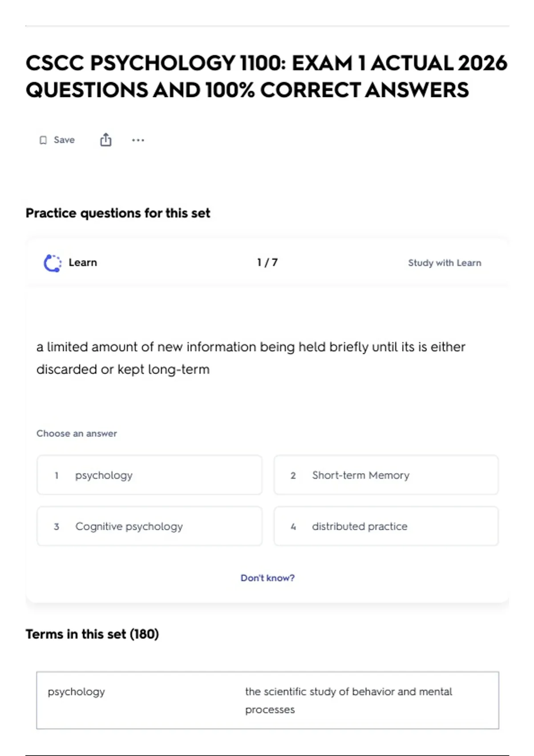The height and width of the screenshot is (756, 534).
Task: Open the share icon
Action: (105, 140)
